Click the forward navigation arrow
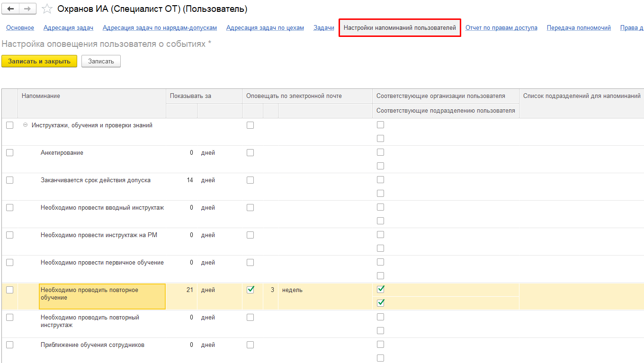644x363 pixels. click(x=27, y=9)
